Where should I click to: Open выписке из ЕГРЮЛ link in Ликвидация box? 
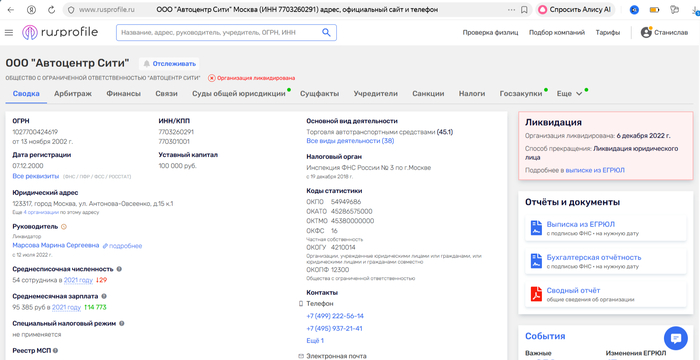click(595, 170)
